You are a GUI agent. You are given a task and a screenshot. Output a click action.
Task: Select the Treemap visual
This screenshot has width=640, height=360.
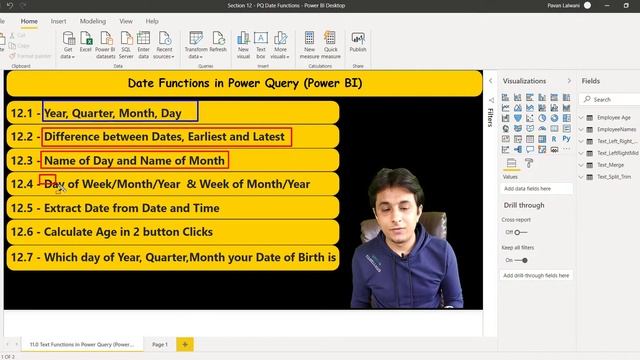(567, 118)
